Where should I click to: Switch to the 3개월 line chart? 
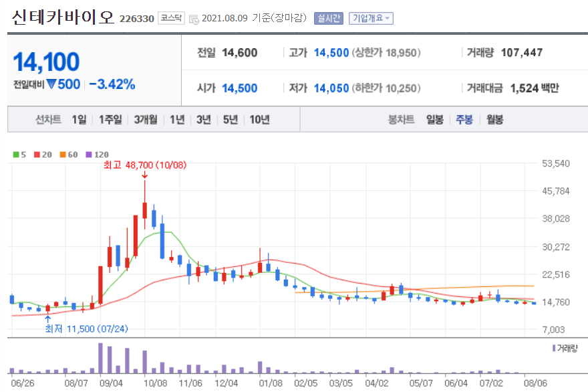146,119
